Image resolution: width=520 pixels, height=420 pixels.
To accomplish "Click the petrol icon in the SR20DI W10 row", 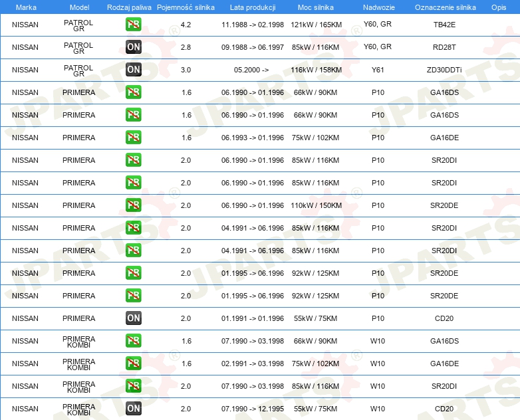I will tap(133, 385).
